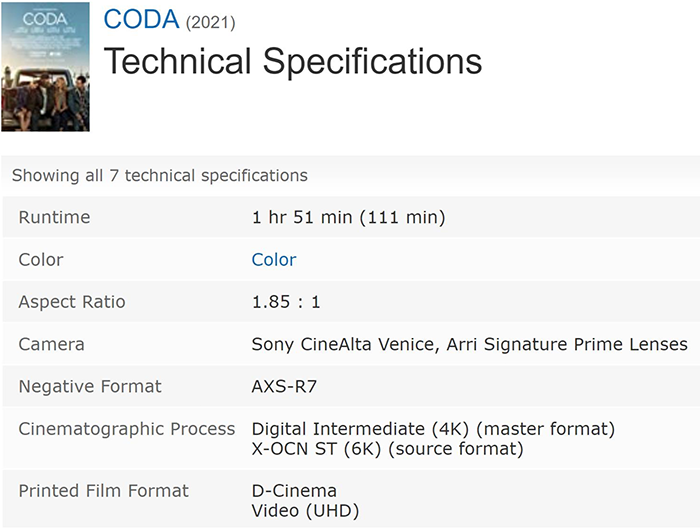Click the (2021) release year text
700x530 pixels.
pyautogui.click(x=210, y=22)
